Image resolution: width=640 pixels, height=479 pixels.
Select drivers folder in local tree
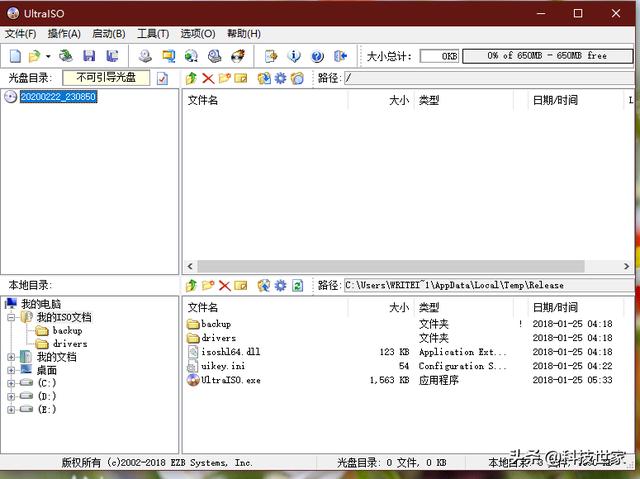pos(70,344)
